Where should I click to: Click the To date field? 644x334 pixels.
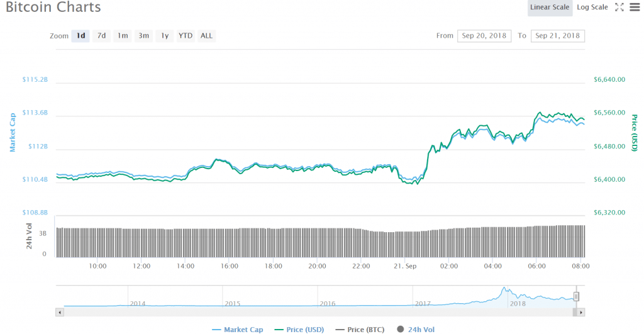click(x=557, y=36)
